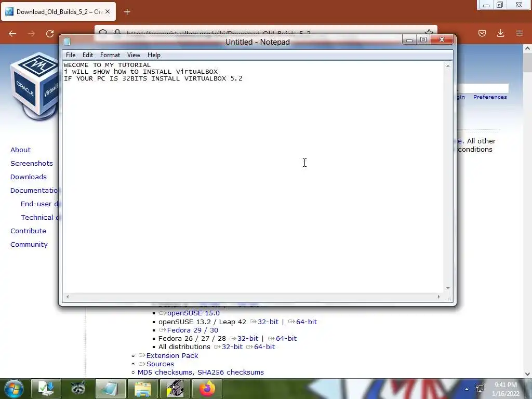Click All distributions 32-bit link

[x=232, y=347]
